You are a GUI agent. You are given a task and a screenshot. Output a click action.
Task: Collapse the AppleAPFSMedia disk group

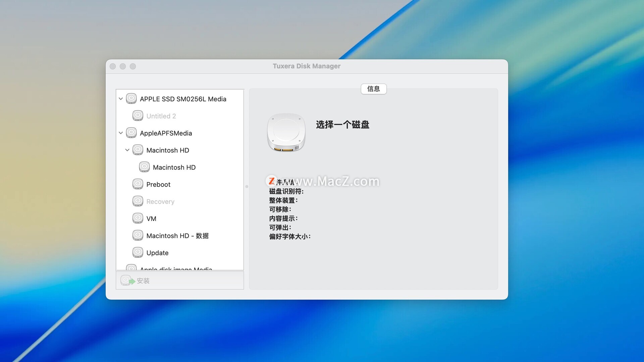[x=121, y=133]
